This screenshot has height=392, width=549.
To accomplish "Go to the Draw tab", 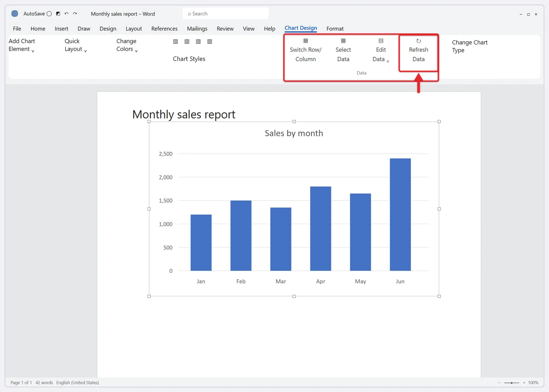I will [x=84, y=29].
